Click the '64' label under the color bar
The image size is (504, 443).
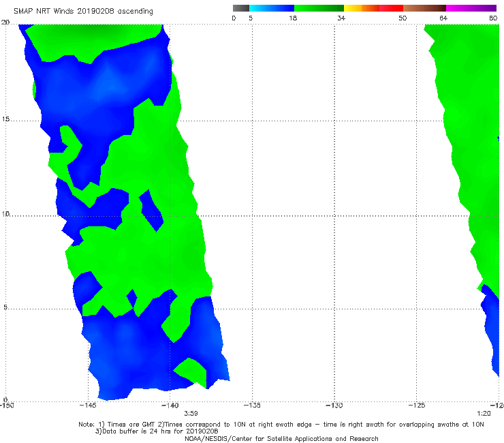click(443, 18)
